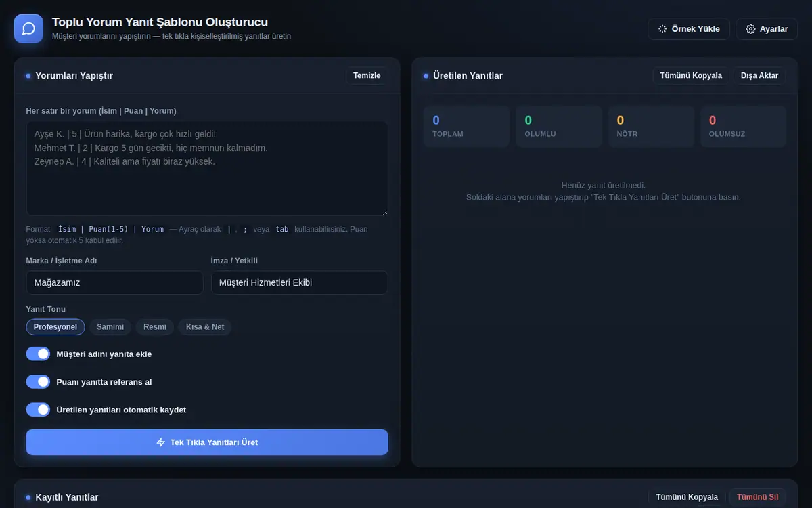
Task: Click the Temizle button
Action: [x=367, y=76]
